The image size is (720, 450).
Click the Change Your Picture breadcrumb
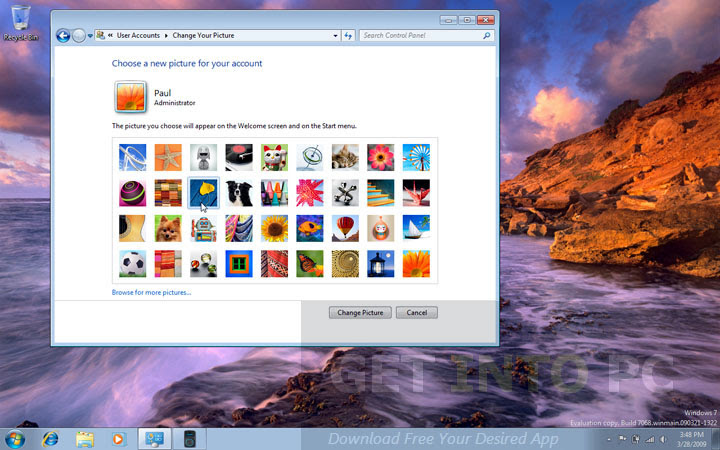coord(203,35)
